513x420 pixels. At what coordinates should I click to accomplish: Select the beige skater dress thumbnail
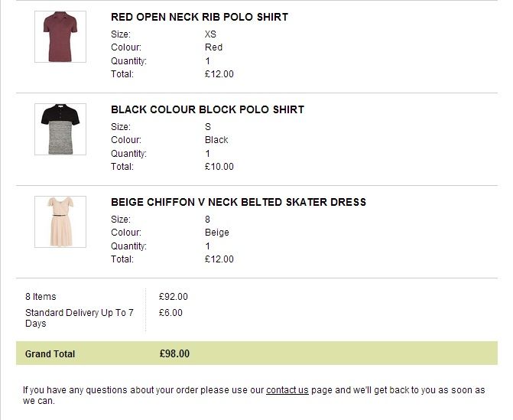(x=60, y=222)
